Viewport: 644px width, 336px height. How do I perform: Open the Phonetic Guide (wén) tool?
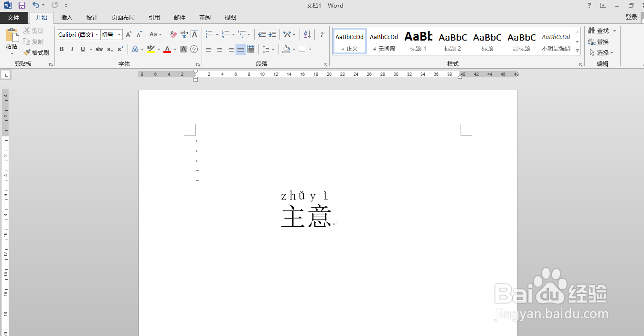184,34
